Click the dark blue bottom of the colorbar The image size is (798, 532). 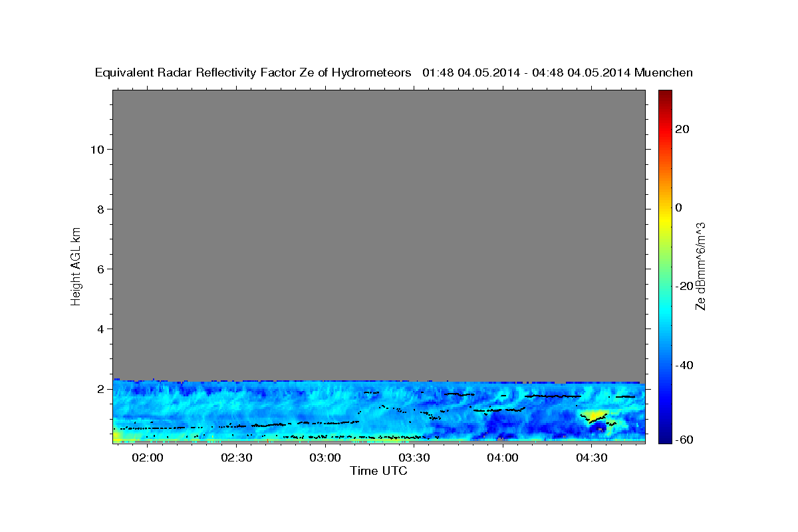[x=664, y=438]
